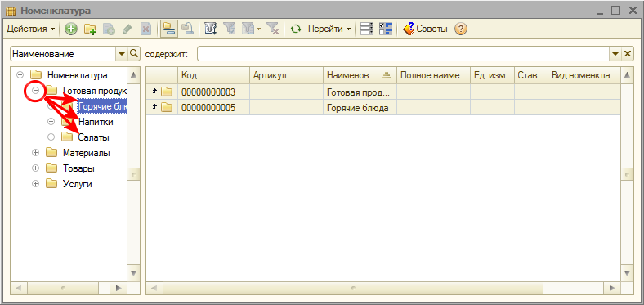Open Советы tips button

point(425,29)
